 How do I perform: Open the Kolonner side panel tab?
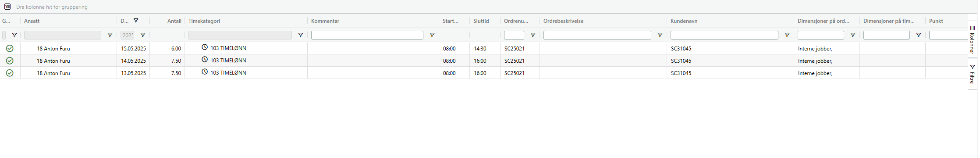(972, 39)
